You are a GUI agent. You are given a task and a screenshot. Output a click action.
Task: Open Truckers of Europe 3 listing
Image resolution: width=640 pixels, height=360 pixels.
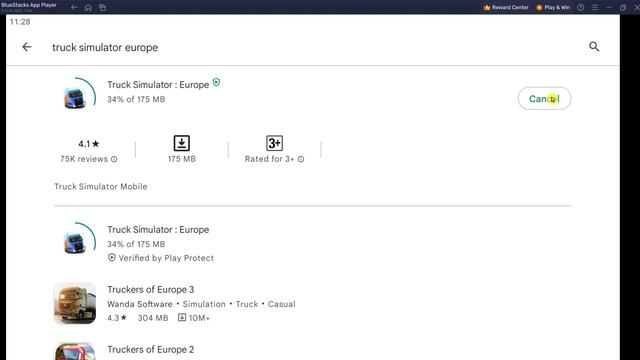[x=312, y=303]
